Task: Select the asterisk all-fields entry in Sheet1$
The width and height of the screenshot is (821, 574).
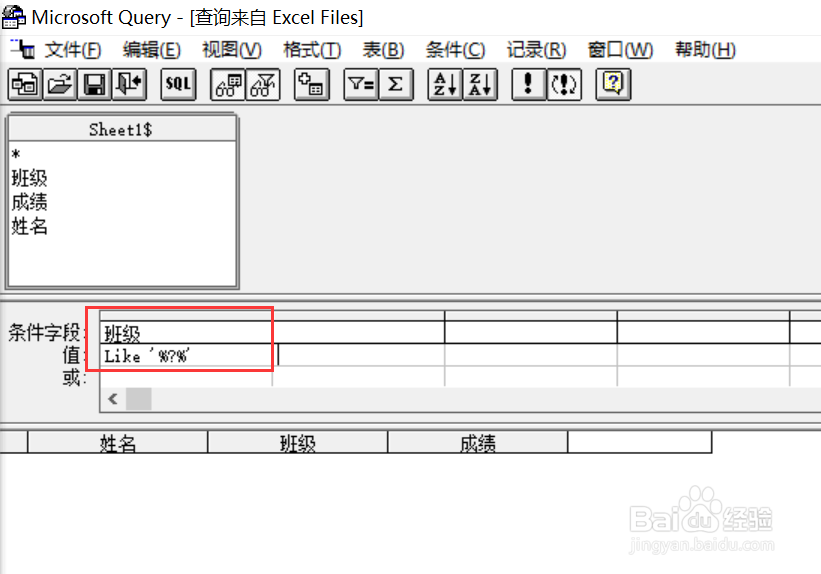Action: (16, 155)
